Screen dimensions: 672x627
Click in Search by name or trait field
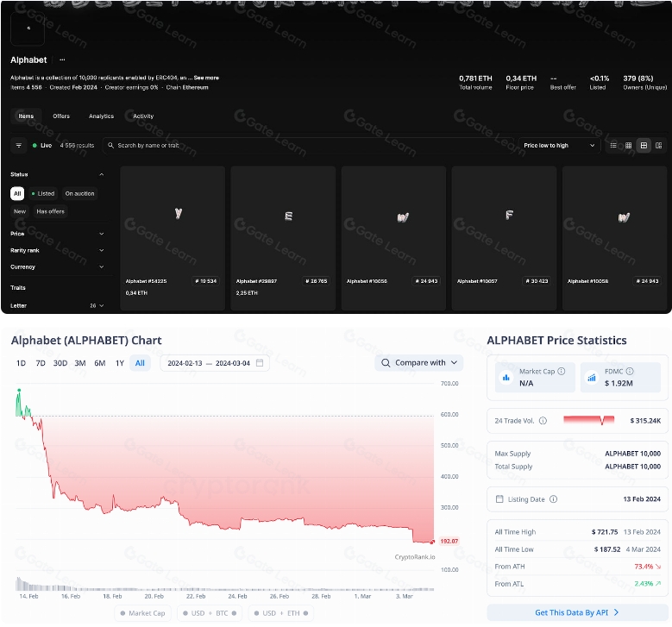[309, 146]
